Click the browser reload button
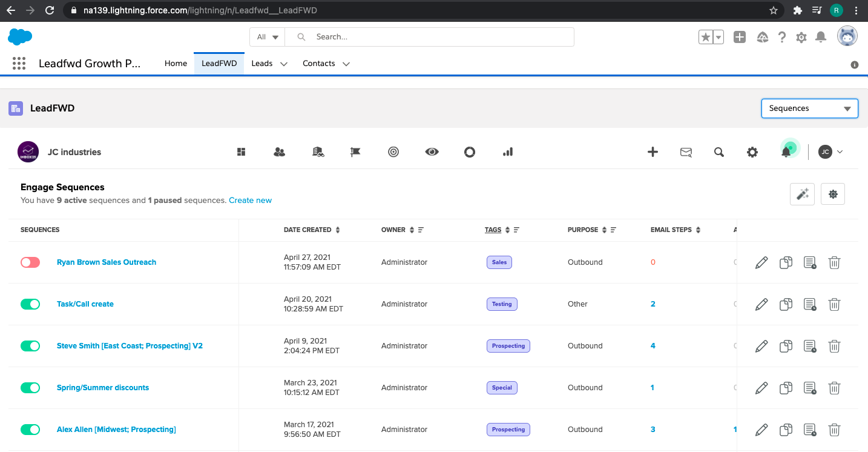The image size is (868, 452). 50,10
